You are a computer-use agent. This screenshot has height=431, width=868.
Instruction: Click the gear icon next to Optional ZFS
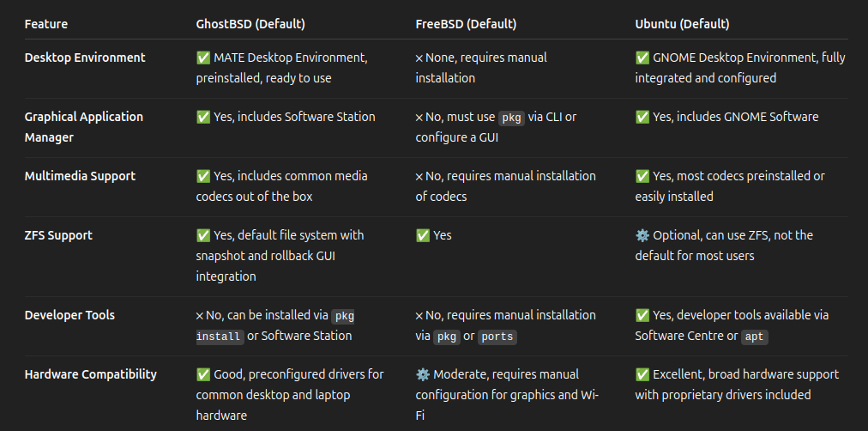pos(642,235)
